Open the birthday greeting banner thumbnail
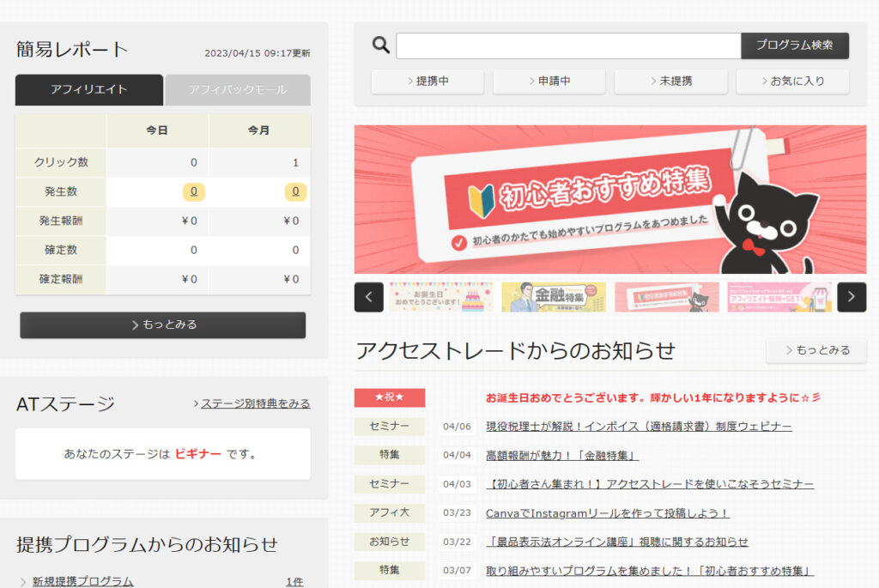Screen dimensions: 879x588 pyautogui.click(x=440, y=297)
